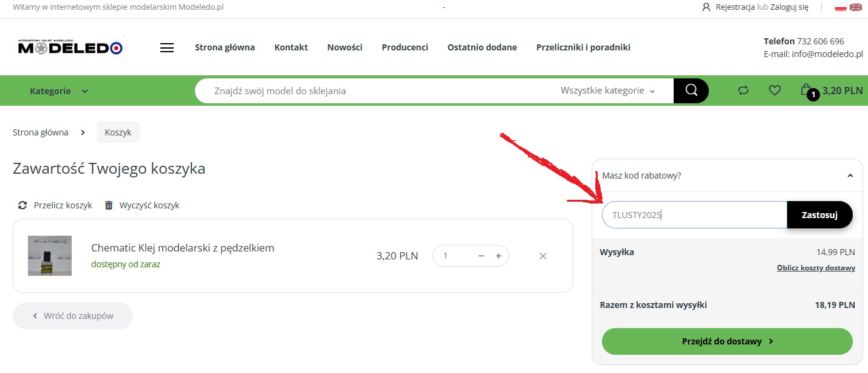
Task: Click the Chematic glue product thumbnail
Action: click(x=50, y=256)
